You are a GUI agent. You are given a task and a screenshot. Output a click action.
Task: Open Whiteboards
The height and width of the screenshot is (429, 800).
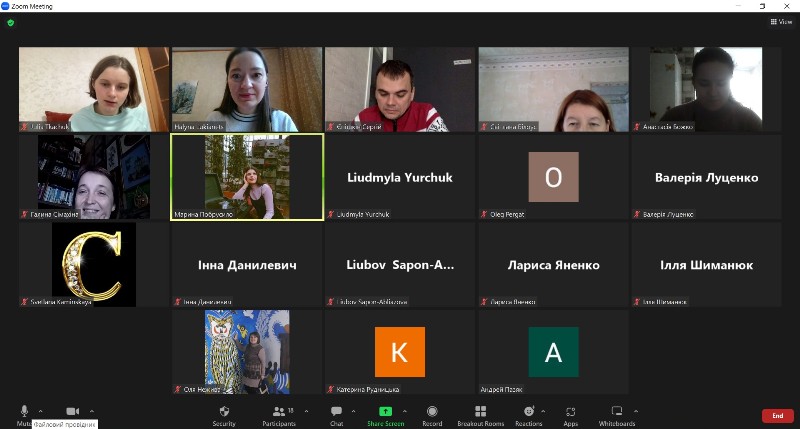click(x=617, y=416)
